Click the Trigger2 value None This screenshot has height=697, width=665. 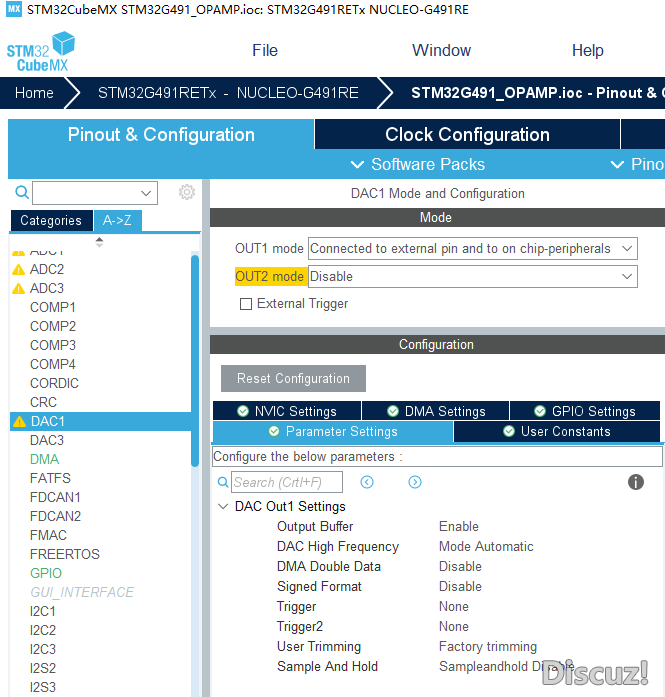(x=454, y=627)
